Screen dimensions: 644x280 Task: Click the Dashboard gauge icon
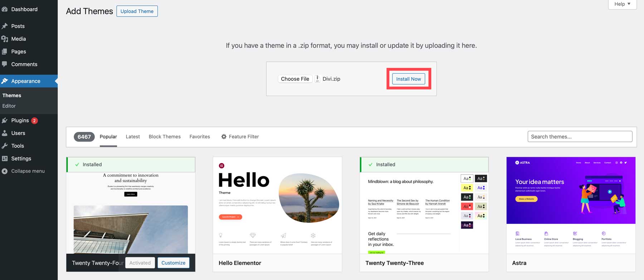click(5, 9)
